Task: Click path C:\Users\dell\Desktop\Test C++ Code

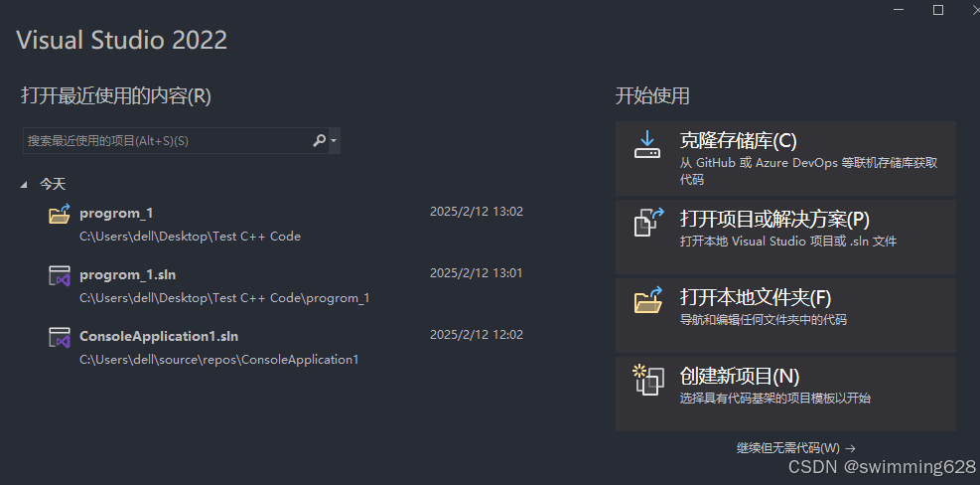Action: (190, 237)
